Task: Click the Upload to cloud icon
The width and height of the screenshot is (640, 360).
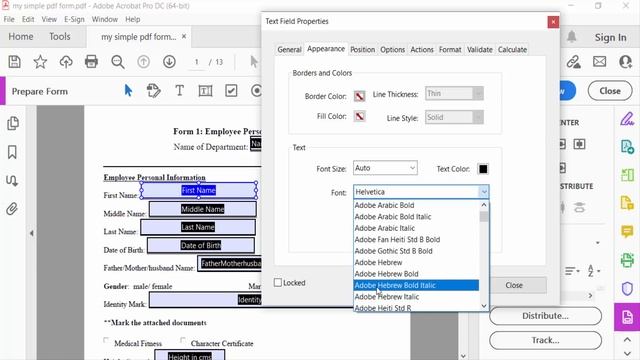Action: tap(66, 62)
